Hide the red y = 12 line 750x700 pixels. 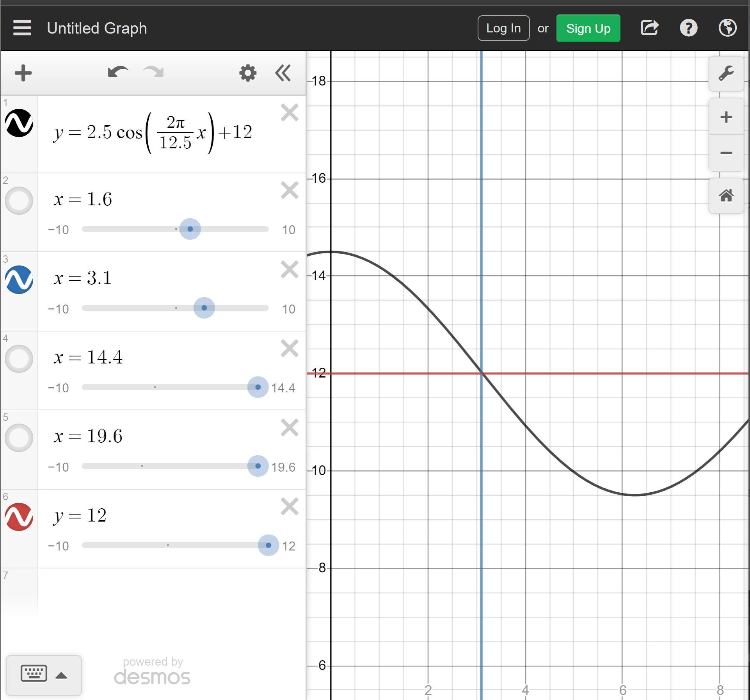click(x=19, y=517)
